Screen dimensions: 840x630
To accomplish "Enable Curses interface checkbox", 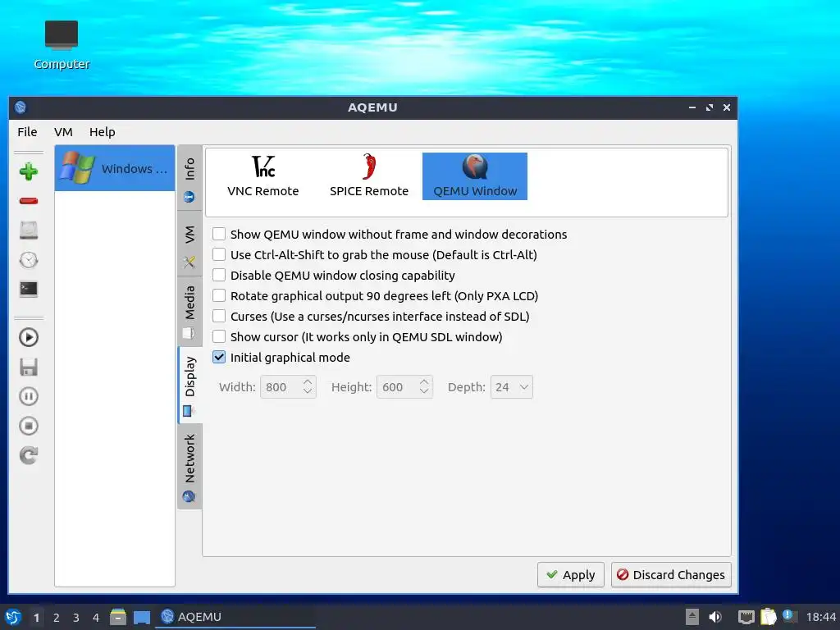I will 219,316.
